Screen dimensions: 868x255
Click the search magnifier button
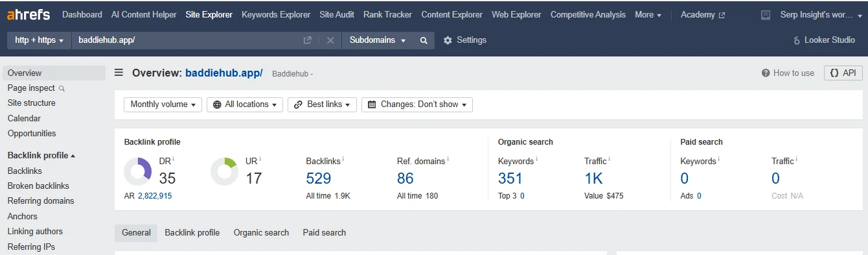424,40
